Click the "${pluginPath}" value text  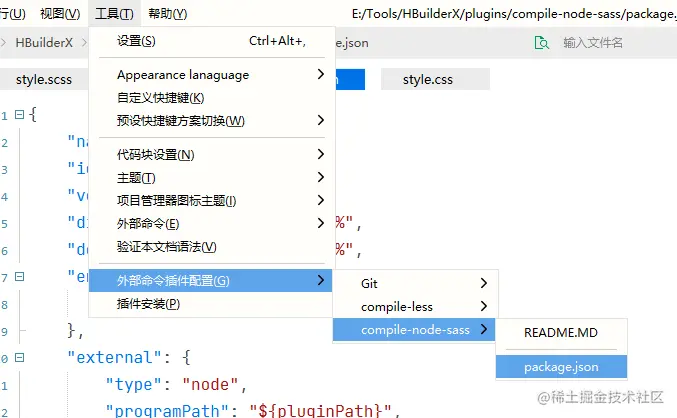(320, 410)
